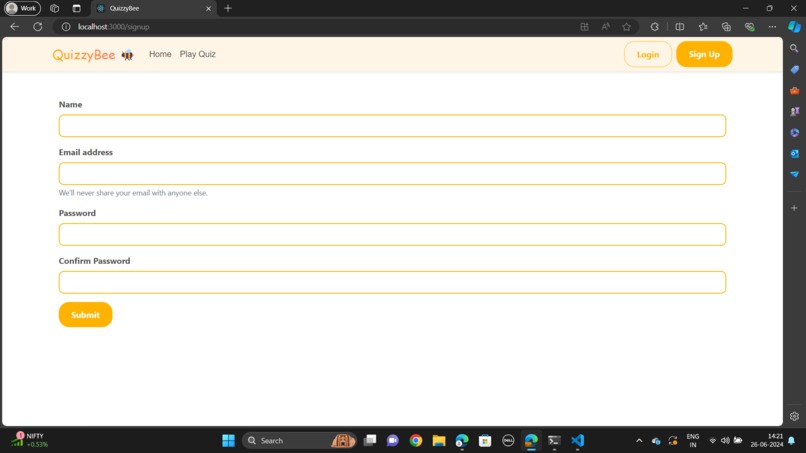The width and height of the screenshot is (806, 453).
Task: Click the Login button
Action: (x=648, y=55)
